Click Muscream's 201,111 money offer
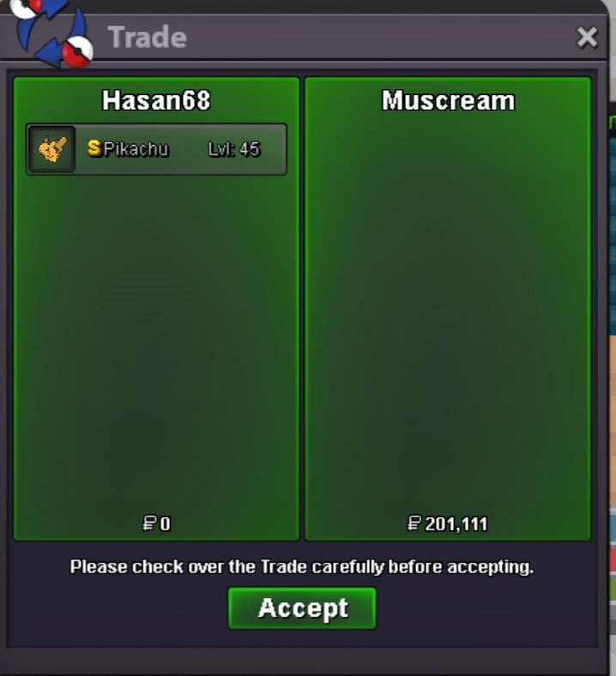The height and width of the screenshot is (676, 616). [456, 524]
